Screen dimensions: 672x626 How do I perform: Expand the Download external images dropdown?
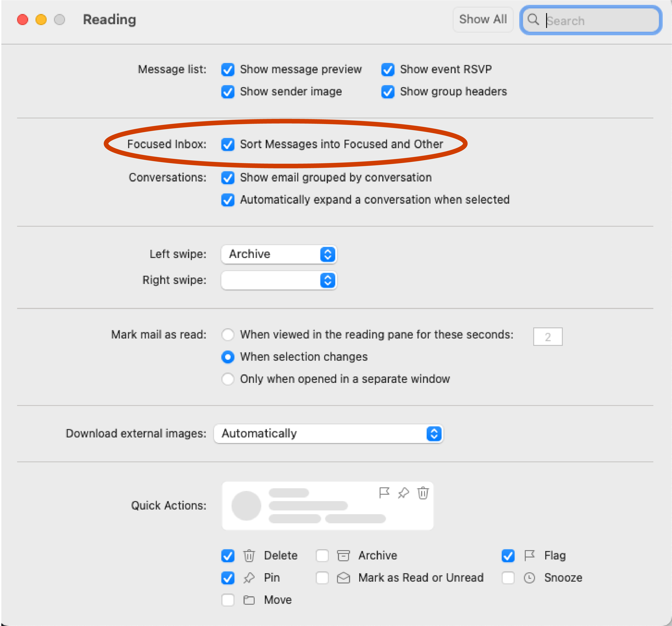point(328,433)
